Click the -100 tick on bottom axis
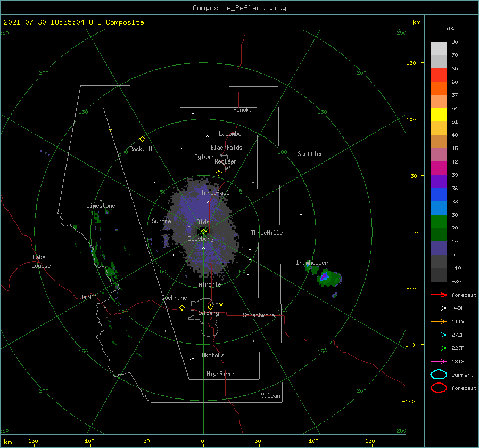The height and width of the screenshot is (448, 479). (x=88, y=441)
